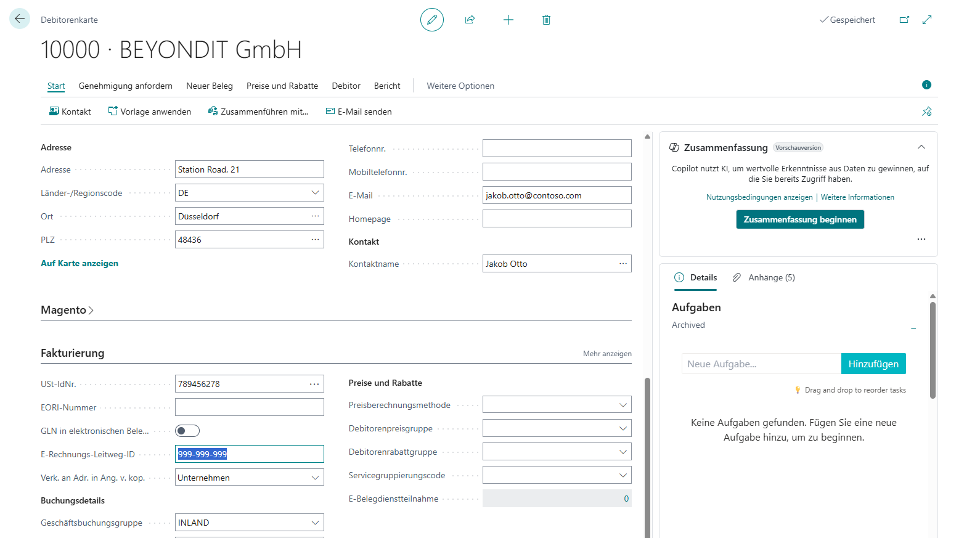Viewport: 980px width, 538px height.
Task: Click the trash delete icon
Action: click(x=546, y=20)
